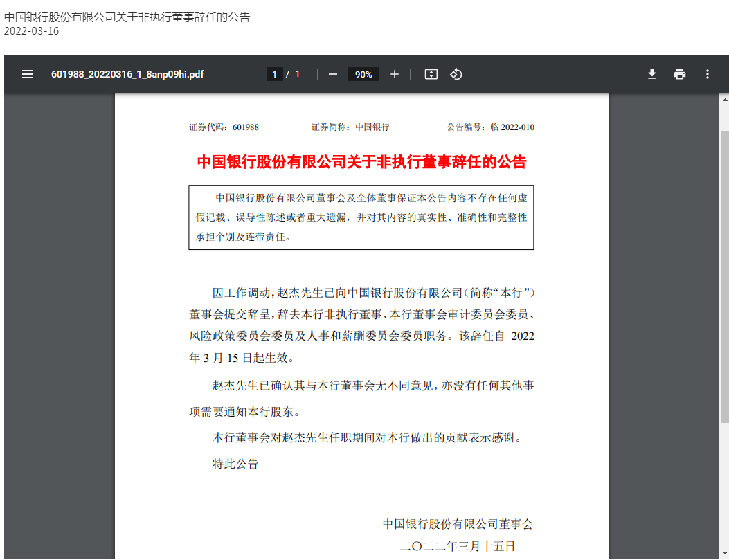Click the red document title in PDF
The image size is (729, 560).
361,162
